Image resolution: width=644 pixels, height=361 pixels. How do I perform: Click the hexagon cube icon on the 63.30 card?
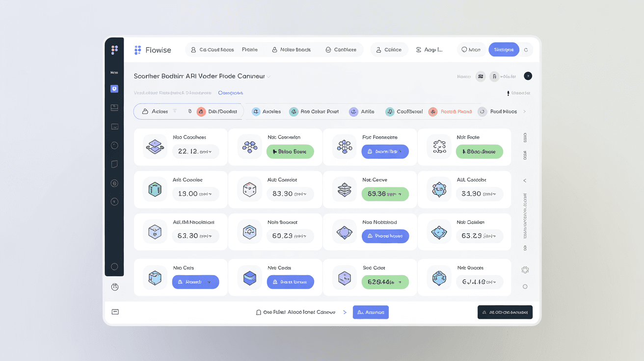pyautogui.click(x=155, y=232)
